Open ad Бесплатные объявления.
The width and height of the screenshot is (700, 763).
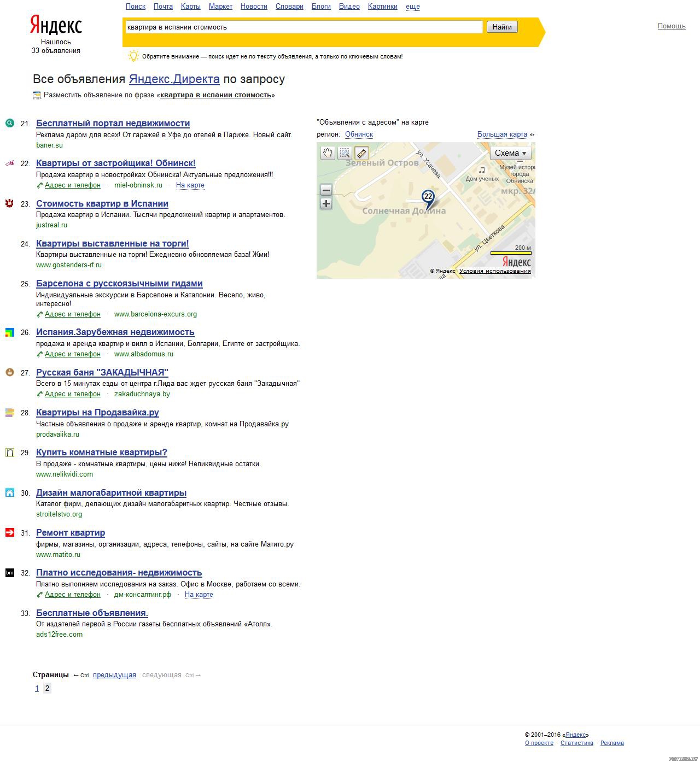pos(92,613)
